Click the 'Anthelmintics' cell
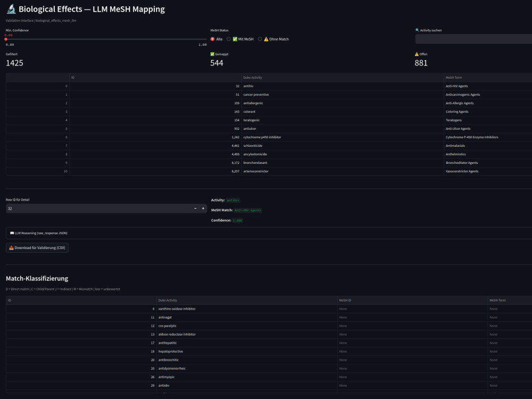This screenshot has width=532, height=399. coord(488,154)
